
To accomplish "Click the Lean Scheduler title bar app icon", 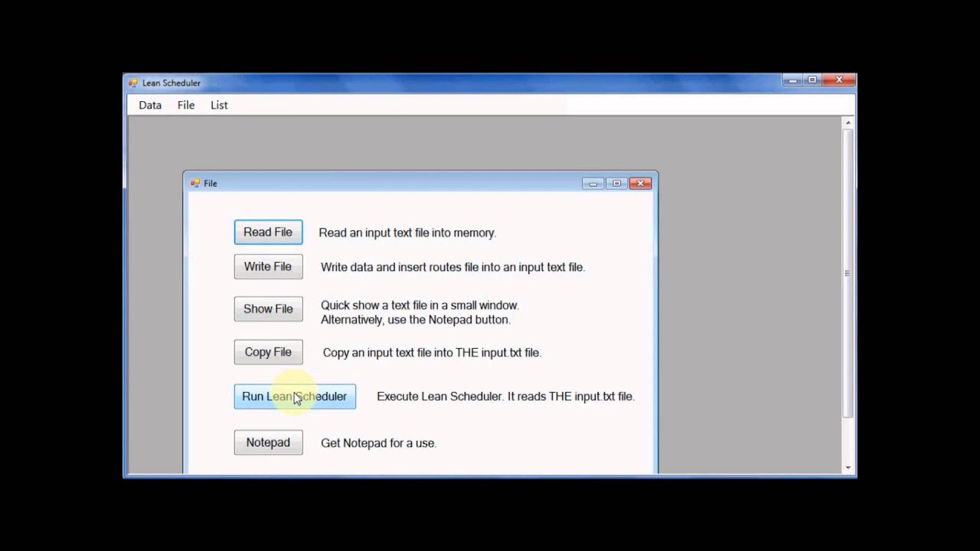I will point(132,83).
